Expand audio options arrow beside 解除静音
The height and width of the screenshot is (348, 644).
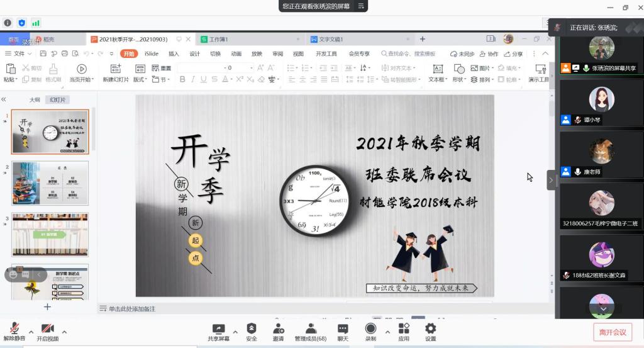point(30,332)
